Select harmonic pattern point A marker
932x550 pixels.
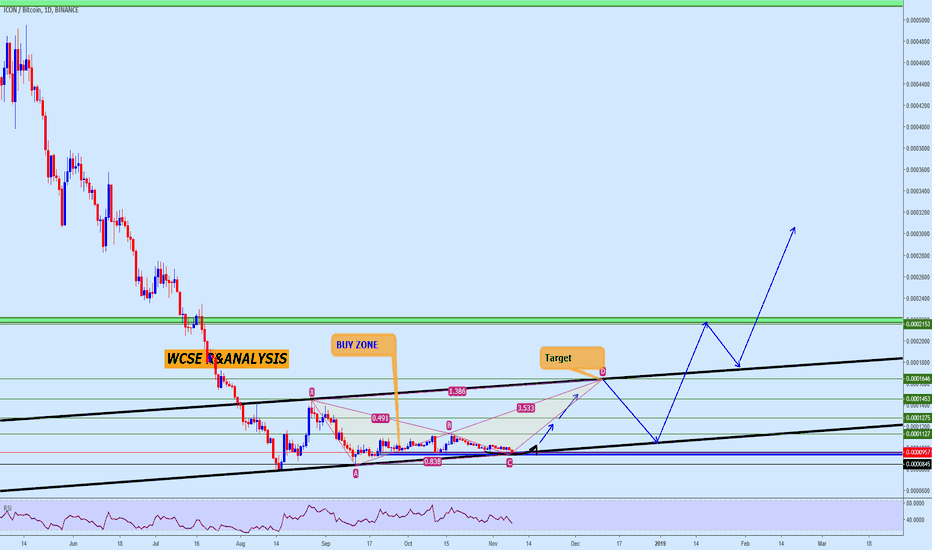click(x=355, y=473)
